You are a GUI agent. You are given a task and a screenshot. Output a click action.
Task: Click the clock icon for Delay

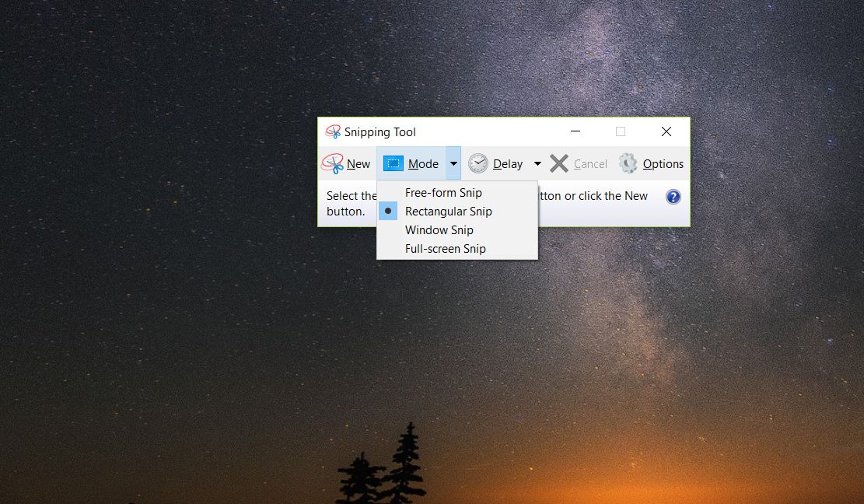[478, 163]
